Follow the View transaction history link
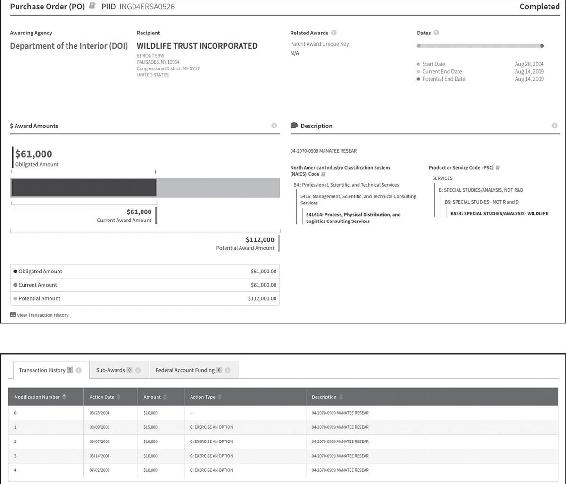Screen dimensions: 566x484 click(40, 315)
